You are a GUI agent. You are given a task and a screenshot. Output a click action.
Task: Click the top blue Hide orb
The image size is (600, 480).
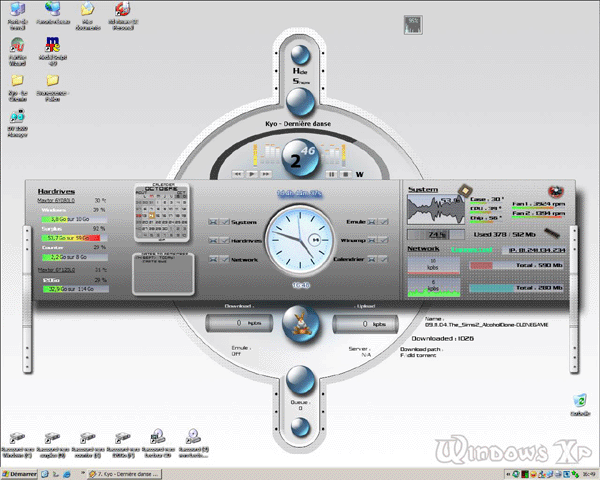[299, 56]
